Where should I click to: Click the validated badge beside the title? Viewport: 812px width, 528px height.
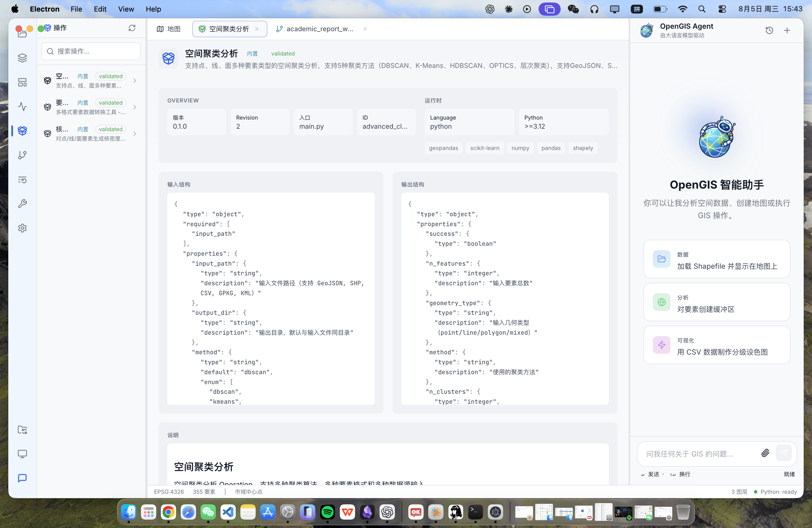point(283,54)
